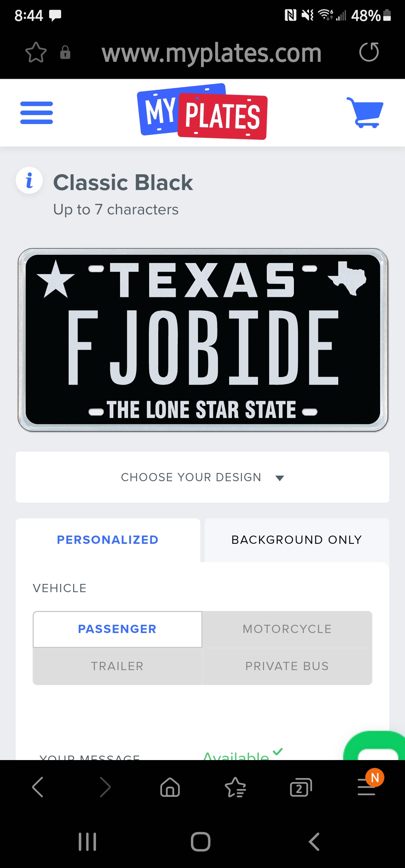Image resolution: width=405 pixels, height=868 pixels.
Task: Switch to the Personalized tab
Action: point(108,540)
